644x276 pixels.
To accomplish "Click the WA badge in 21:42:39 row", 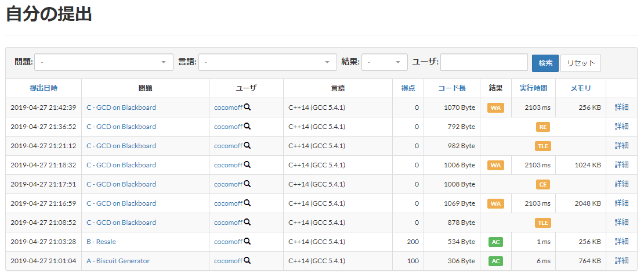I will (x=495, y=107).
